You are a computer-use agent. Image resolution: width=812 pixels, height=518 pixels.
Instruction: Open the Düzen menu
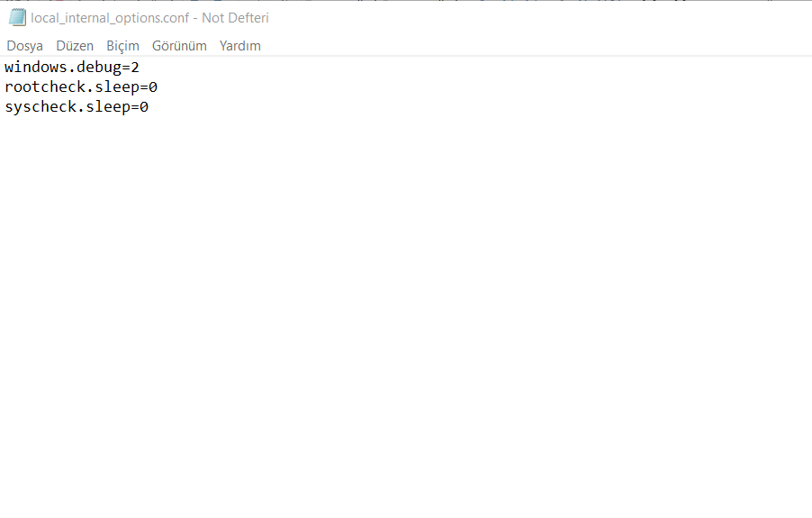[x=75, y=45]
